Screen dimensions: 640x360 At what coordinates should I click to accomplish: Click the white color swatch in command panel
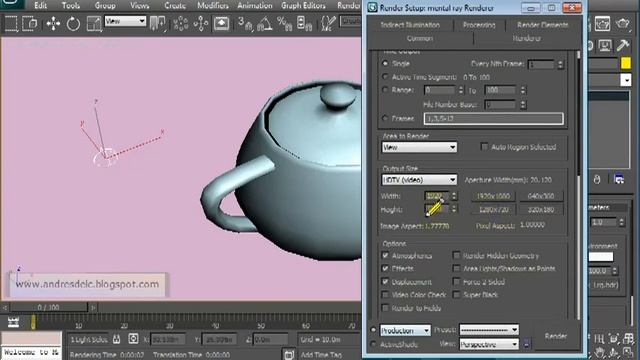pyautogui.click(x=601, y=257)
